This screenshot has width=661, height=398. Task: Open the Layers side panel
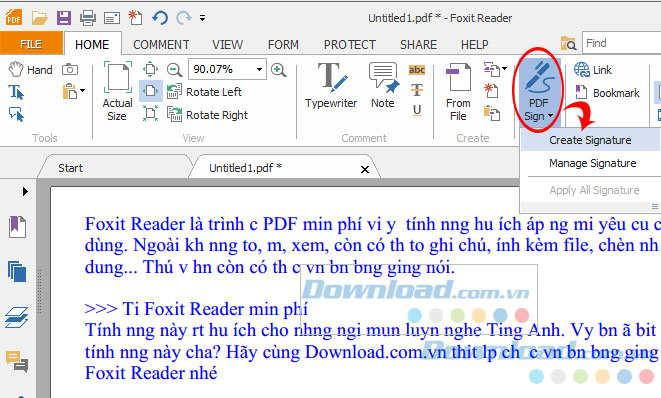pyautogui.click(x=17, y=317)
